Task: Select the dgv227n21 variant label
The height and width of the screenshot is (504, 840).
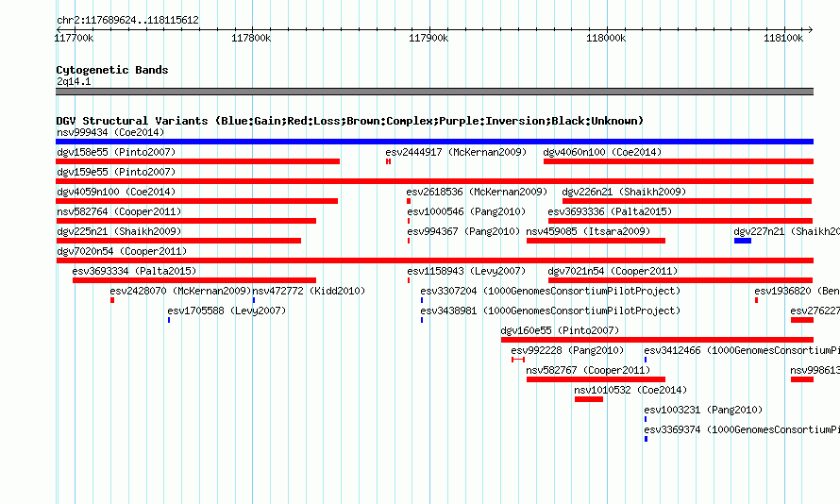Action: (786, 231)
